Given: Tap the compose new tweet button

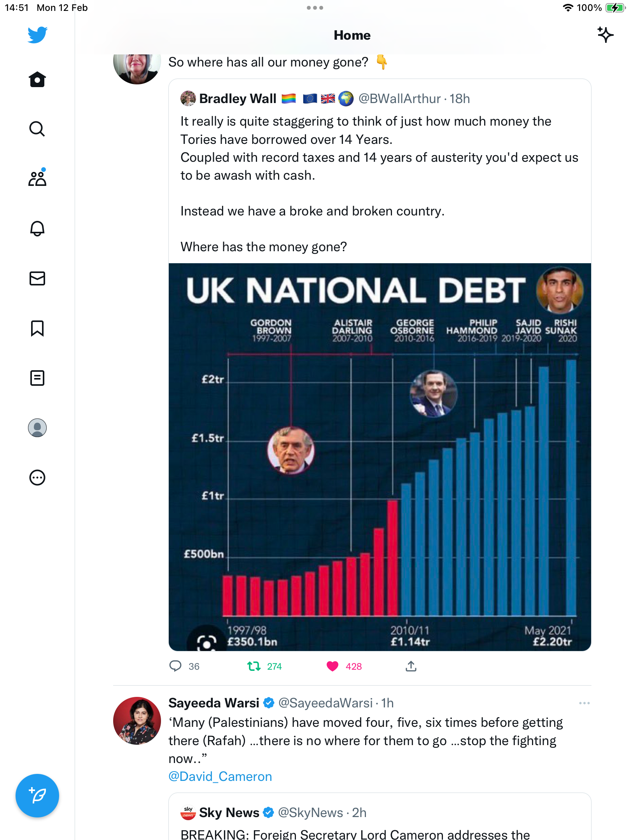Looking at the screenshot, I should click(x=37, y=795).
